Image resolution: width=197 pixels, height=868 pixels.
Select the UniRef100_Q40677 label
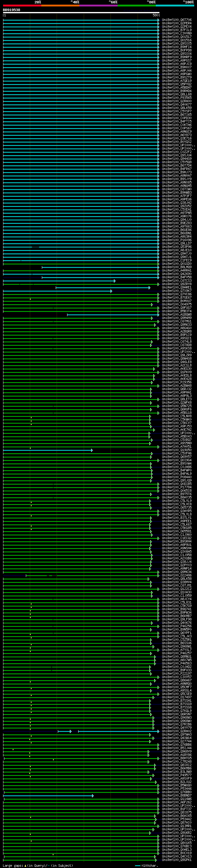(177, 104)
